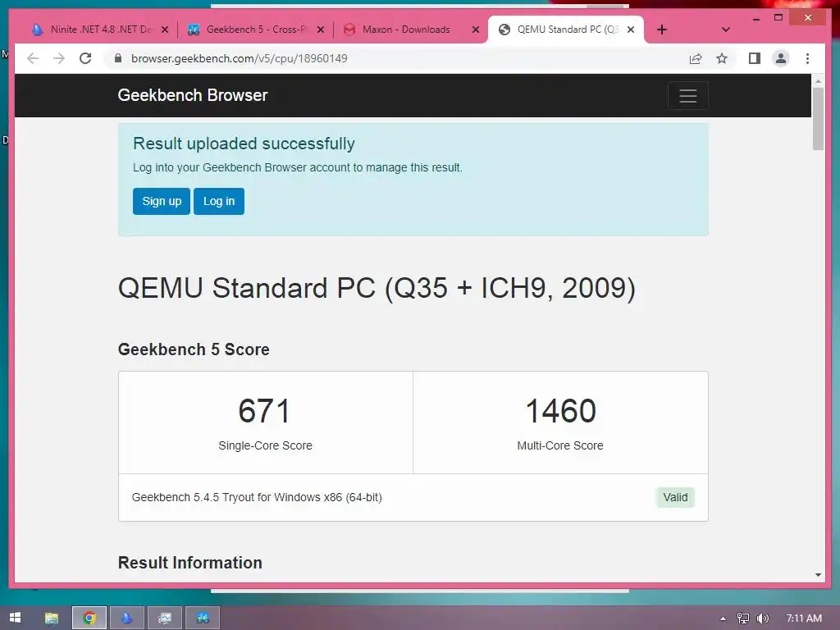Click the browser forward arrow
The image size is (840, 630).
pyautogui.click(x=59, y=58)
